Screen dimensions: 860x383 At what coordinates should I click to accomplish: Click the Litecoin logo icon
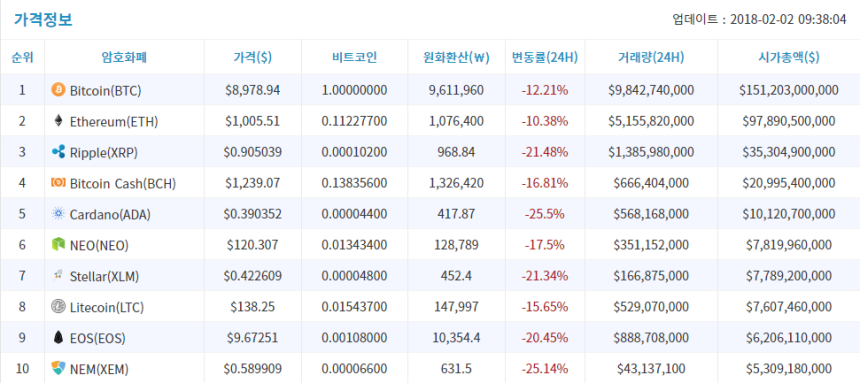(58, 306)
